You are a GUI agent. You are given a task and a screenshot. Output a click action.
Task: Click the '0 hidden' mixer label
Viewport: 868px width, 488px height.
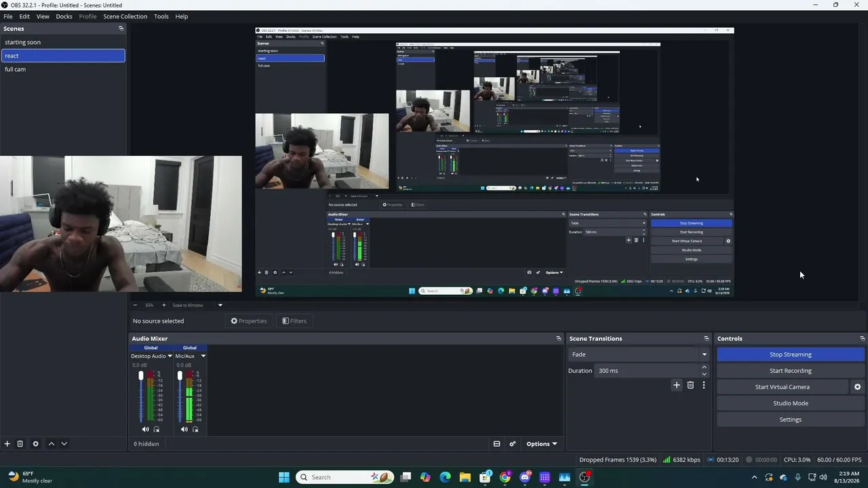pos(146,444)
